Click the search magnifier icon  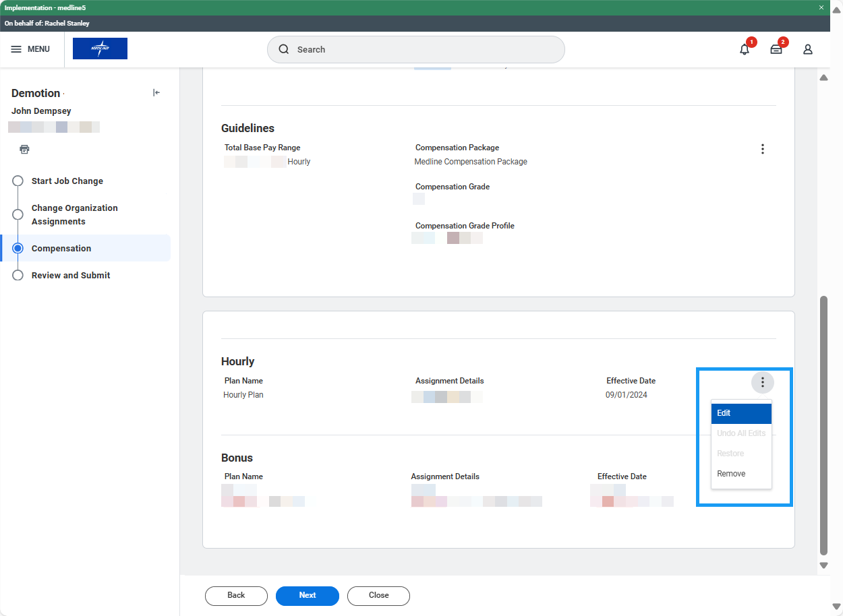(x=284, y=49)
